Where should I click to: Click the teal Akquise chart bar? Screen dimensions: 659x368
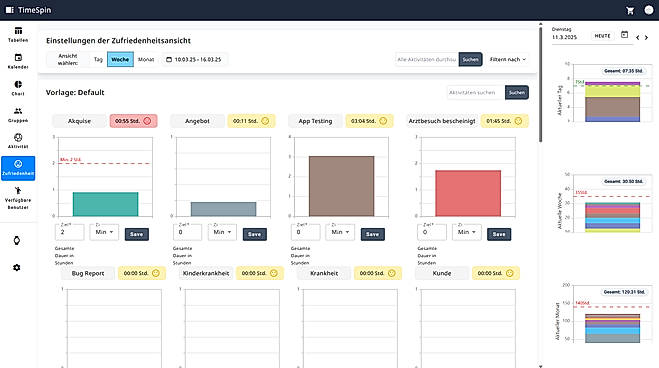click(105, 204)
